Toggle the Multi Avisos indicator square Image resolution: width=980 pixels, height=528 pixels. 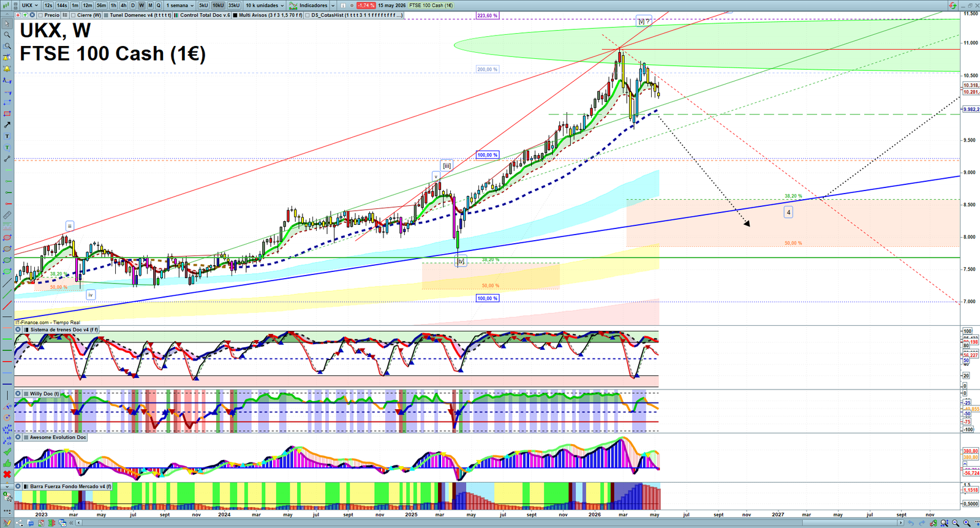(x=235, y=15)
